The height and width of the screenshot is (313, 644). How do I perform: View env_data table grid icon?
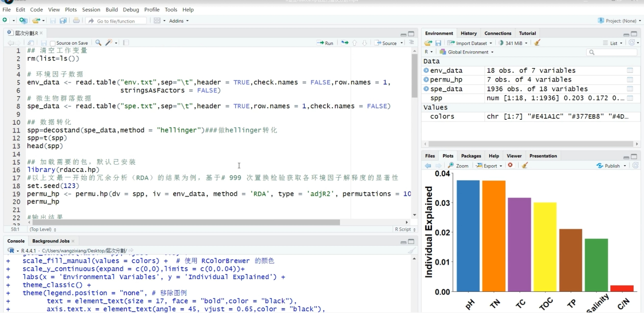tap(630, 70)
